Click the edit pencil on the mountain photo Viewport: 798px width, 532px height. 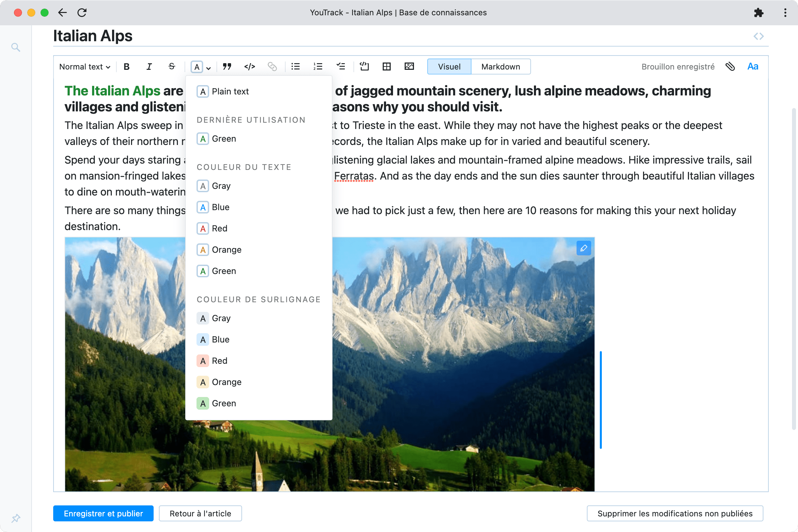tap(584, 248)
